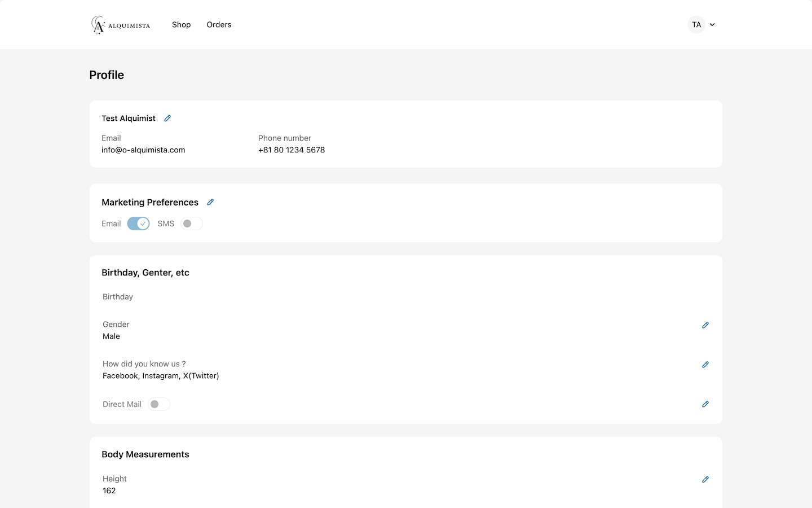Click the Facebook, Instagram, X(Twitter) text
812x508 pixels.
[x=161, y=376]
